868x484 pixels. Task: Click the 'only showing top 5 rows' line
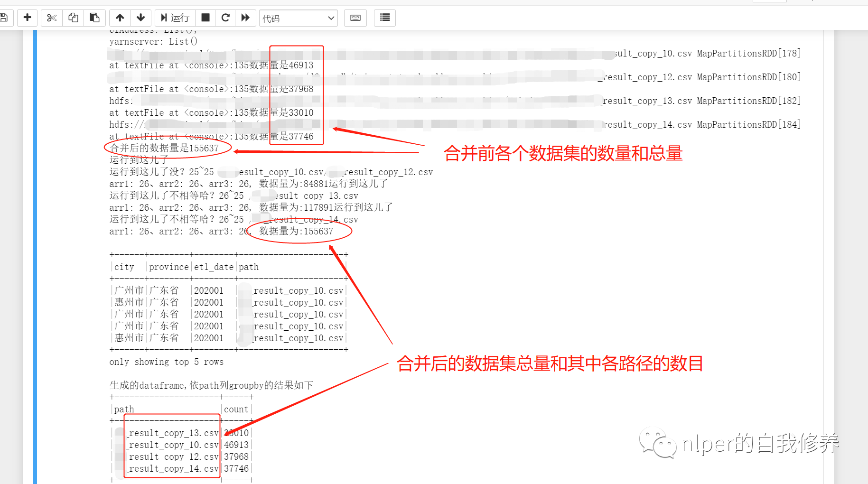[x=166, y=362]
